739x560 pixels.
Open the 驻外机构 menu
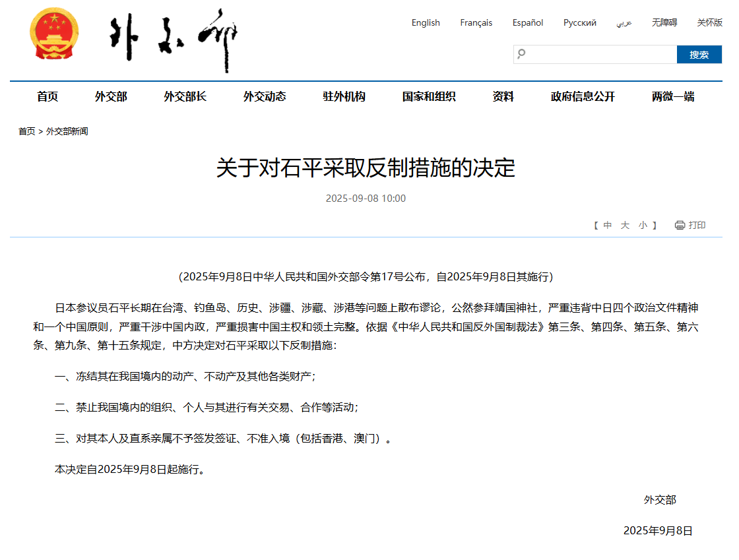point(344,97)
